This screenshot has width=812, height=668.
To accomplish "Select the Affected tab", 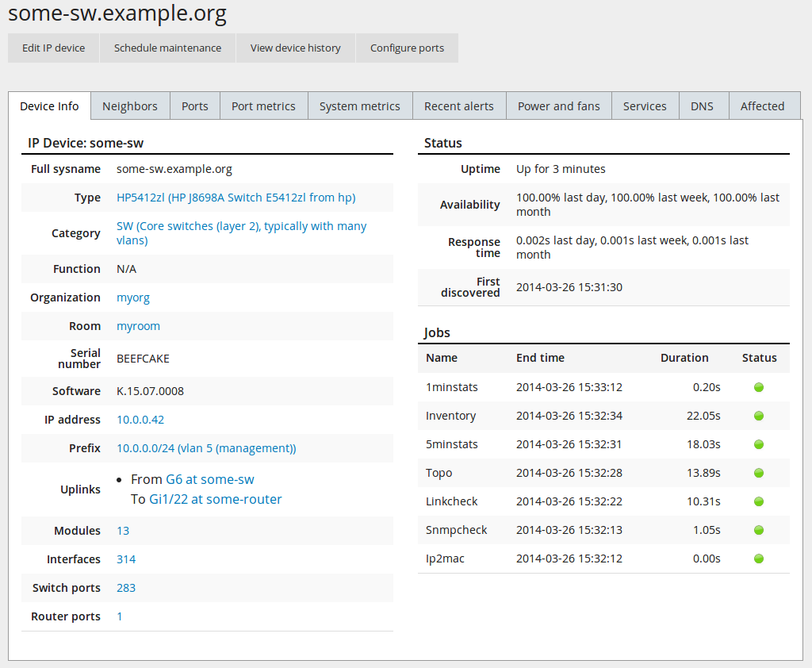I will [x=762, y=106].
